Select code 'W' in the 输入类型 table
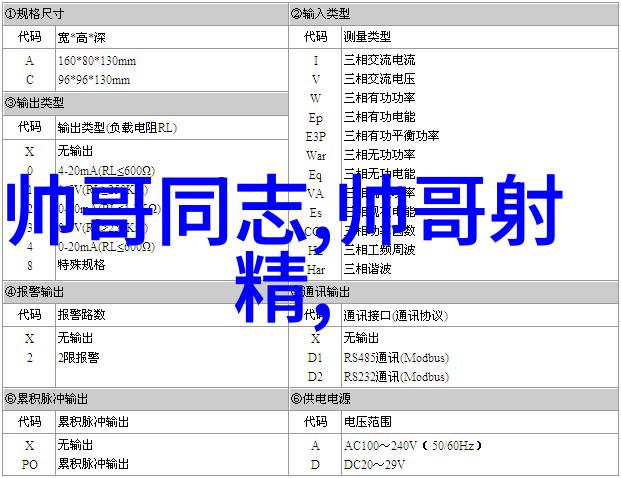Screen dimensions: 621x478 [316, 99]
